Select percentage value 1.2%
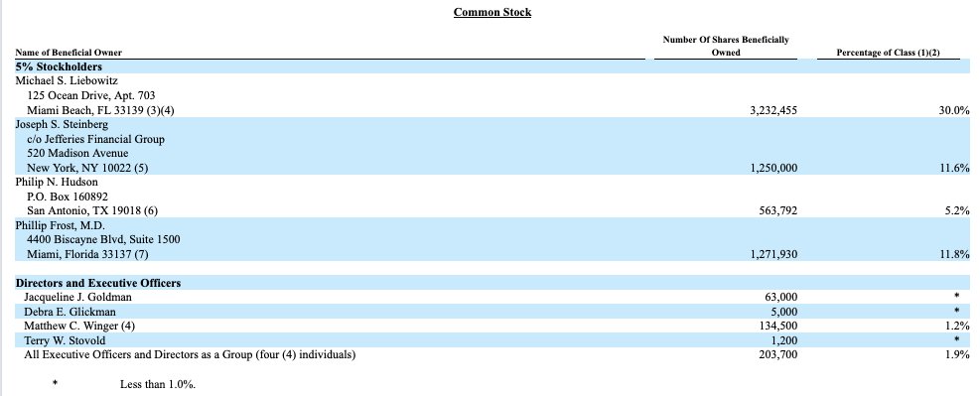This screenshot has width=980, height=396. tap(957, 327)
